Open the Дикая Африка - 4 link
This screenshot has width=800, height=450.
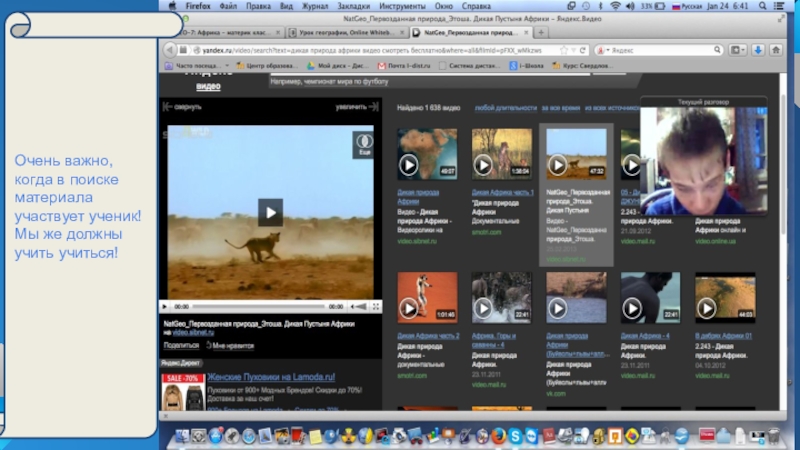tap(645, 336)
